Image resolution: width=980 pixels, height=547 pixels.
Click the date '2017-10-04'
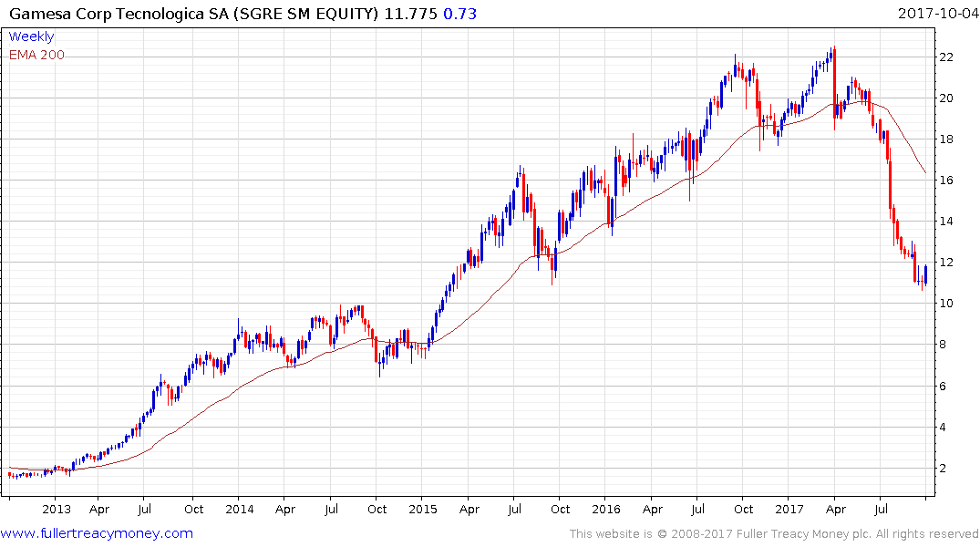(938, 13)
